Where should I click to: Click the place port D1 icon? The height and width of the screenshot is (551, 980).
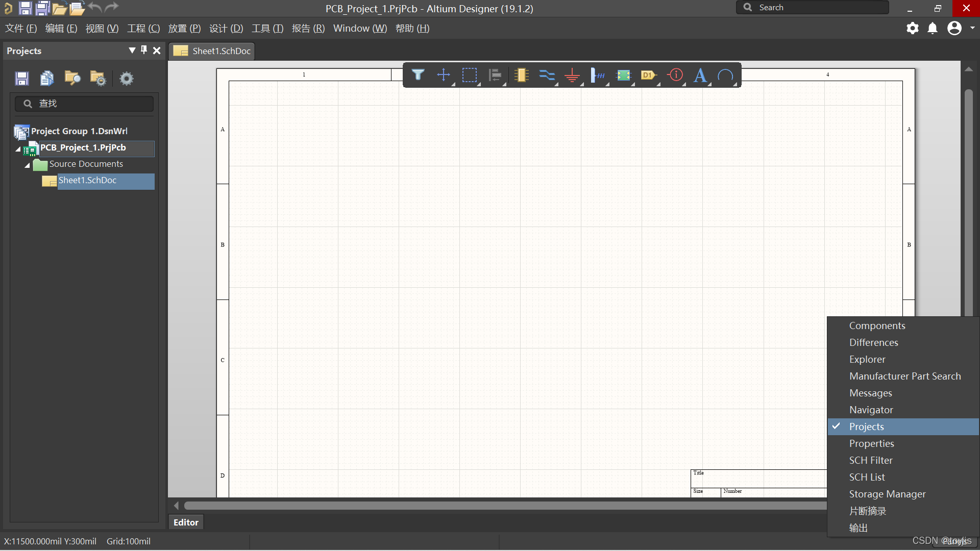649,76
